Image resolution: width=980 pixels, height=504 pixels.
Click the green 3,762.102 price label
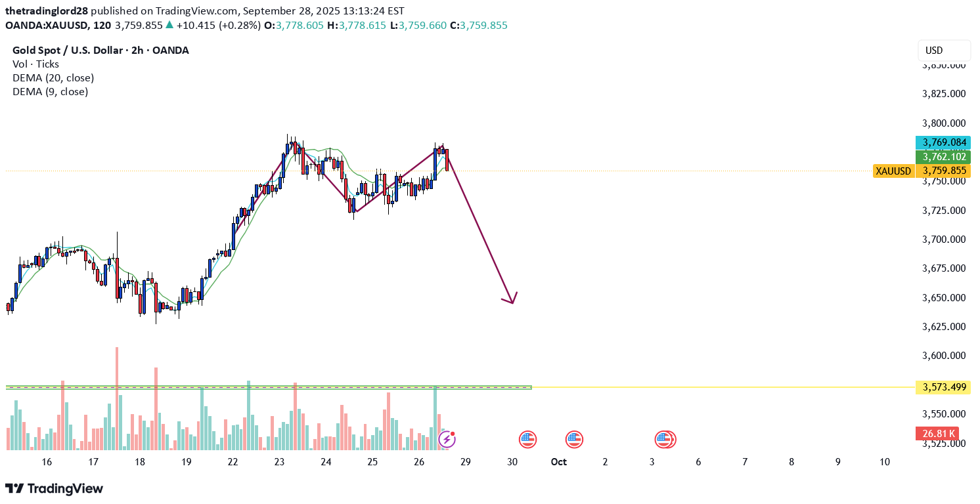944,157
